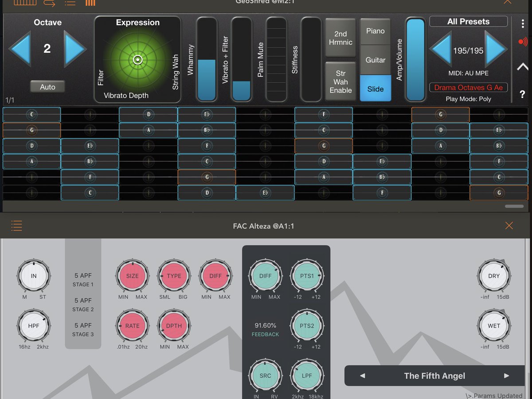This screenshot has height=399, width=532.
Task: Click the DRY level knob
Action: 494,276
